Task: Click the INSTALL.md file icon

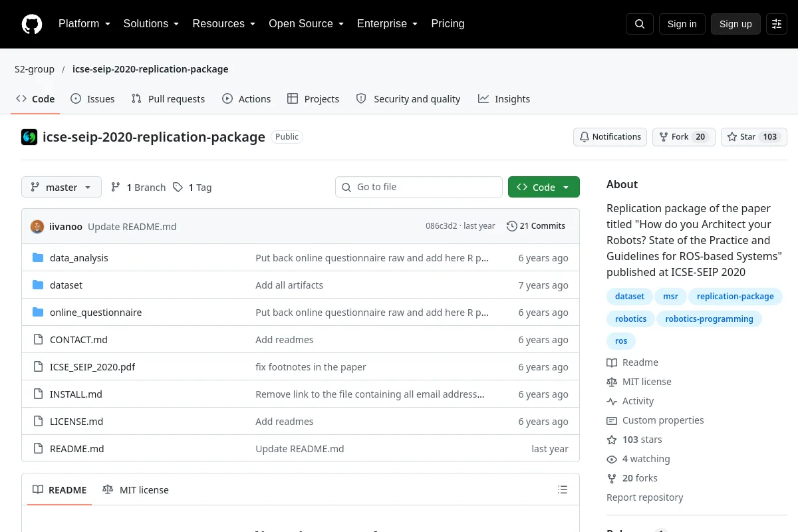Action: coord(38,394)
